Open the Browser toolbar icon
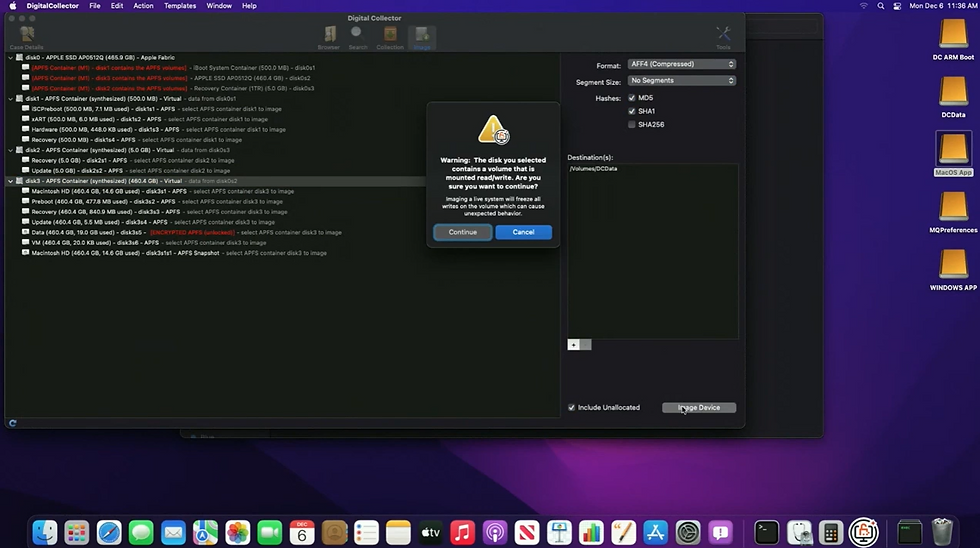Viewport: 980px width, 548px height. click(329, 37)
